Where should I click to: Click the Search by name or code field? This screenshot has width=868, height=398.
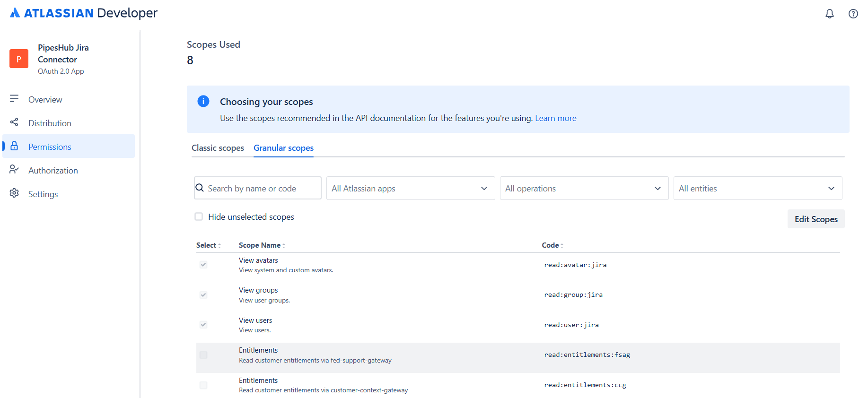[258, 188]
